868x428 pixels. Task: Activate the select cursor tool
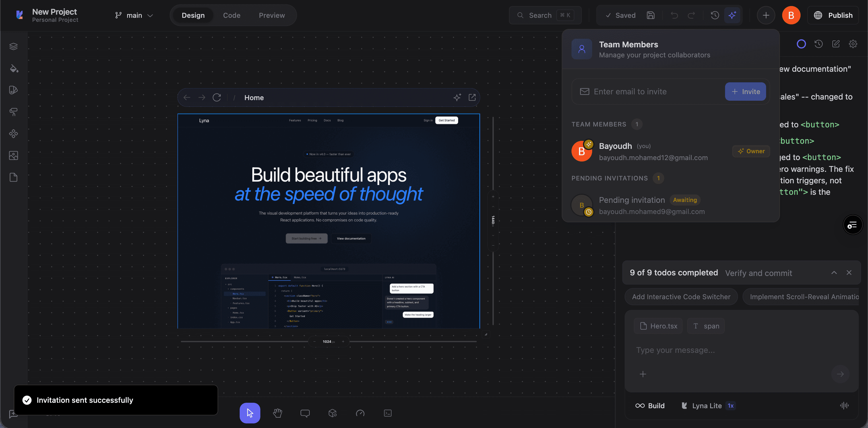(x=250, y=413)
